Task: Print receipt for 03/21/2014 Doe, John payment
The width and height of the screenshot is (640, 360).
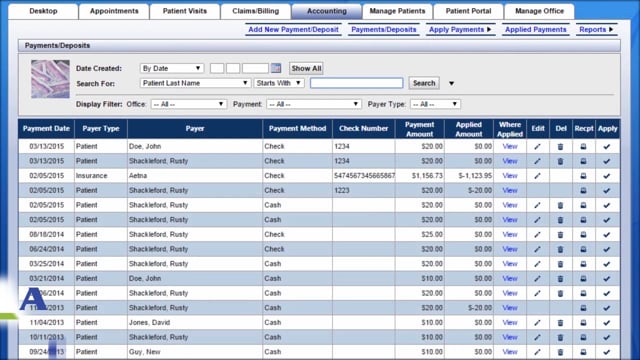Action: click(x=583, y=279)
